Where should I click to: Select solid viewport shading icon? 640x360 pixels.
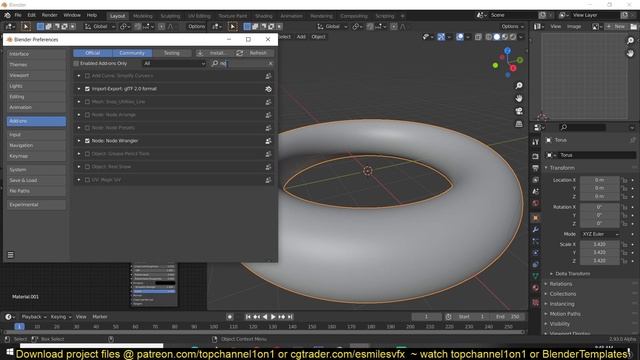[497, 37]
